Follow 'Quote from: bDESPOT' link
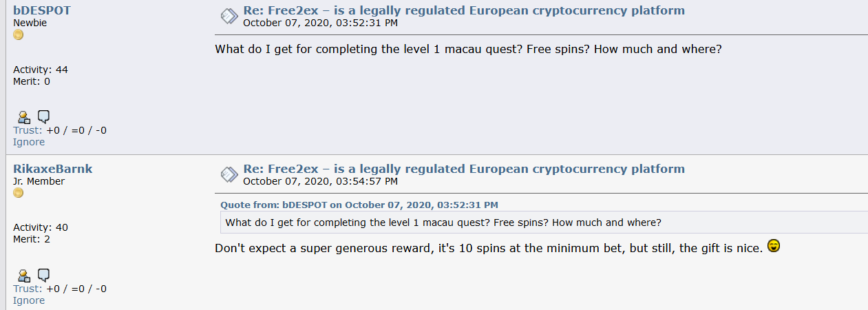This screenshot has height=310, width=868. 359,205
